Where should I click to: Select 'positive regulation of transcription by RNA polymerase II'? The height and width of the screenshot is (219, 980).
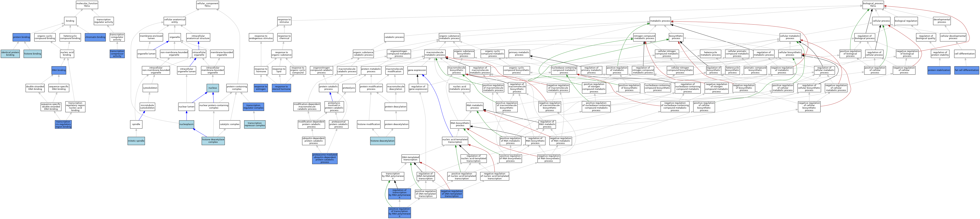pyautogui.click(x=399, y=212)
